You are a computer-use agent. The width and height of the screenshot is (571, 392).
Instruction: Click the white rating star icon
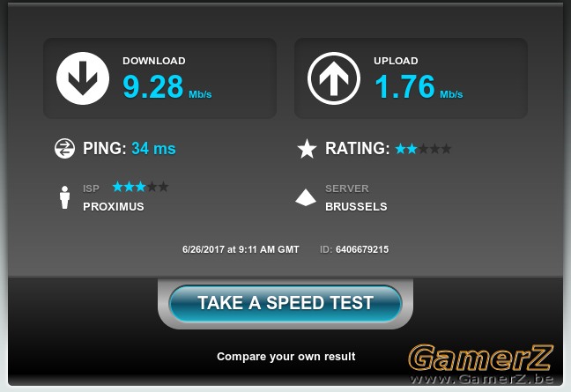[307, 149]
